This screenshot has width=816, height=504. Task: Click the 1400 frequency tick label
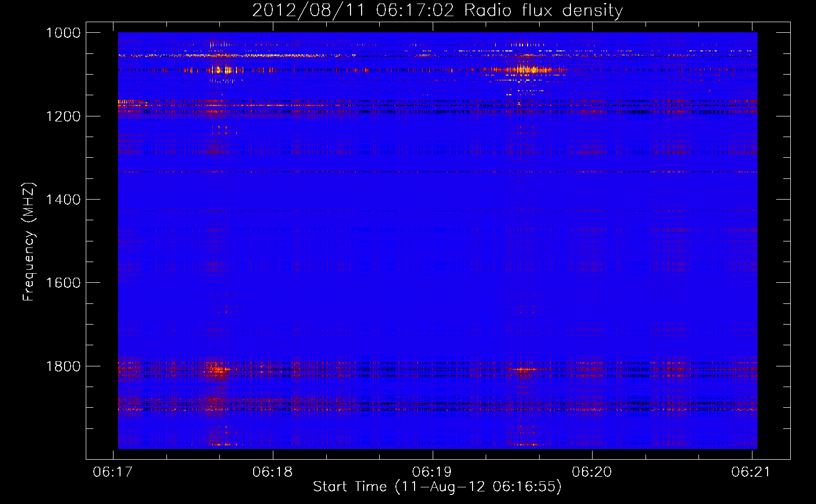pyautogui.click(x=63, y=200)
